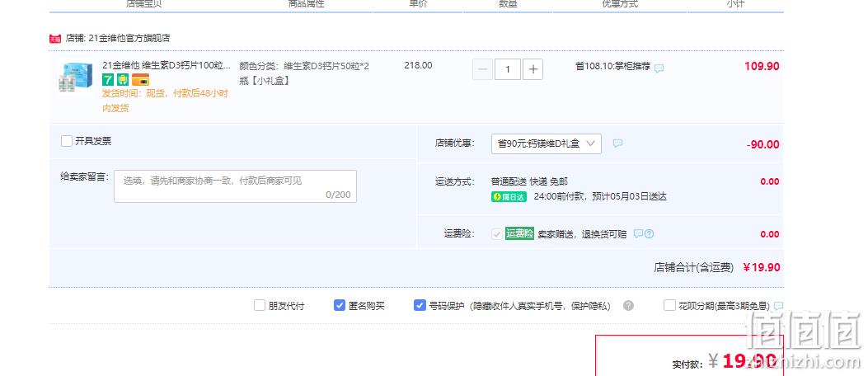Click the unit price 218.00
Screen dimensions: 868x376
click(418, 65)
